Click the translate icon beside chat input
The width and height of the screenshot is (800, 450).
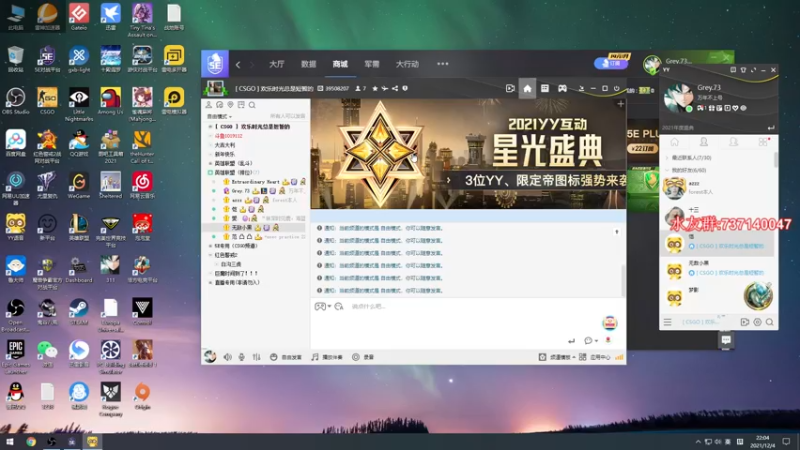pos(339,306)
